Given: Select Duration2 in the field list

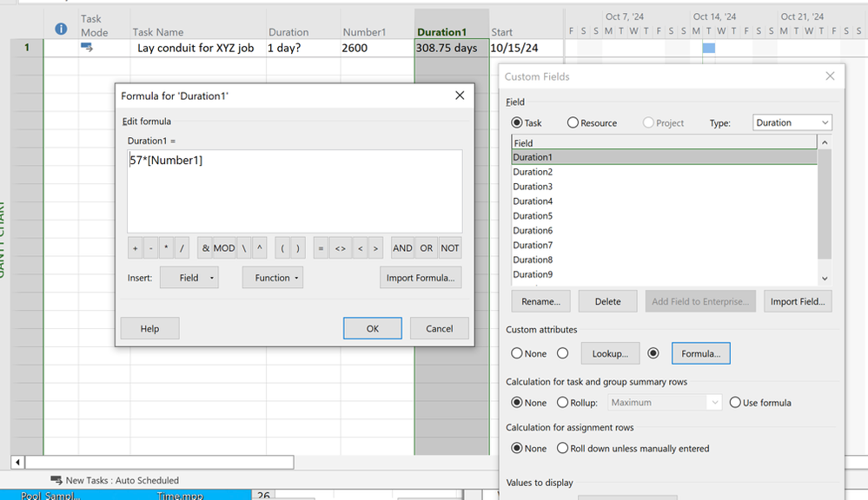Looking at the screenshot, I should [664, 172].
